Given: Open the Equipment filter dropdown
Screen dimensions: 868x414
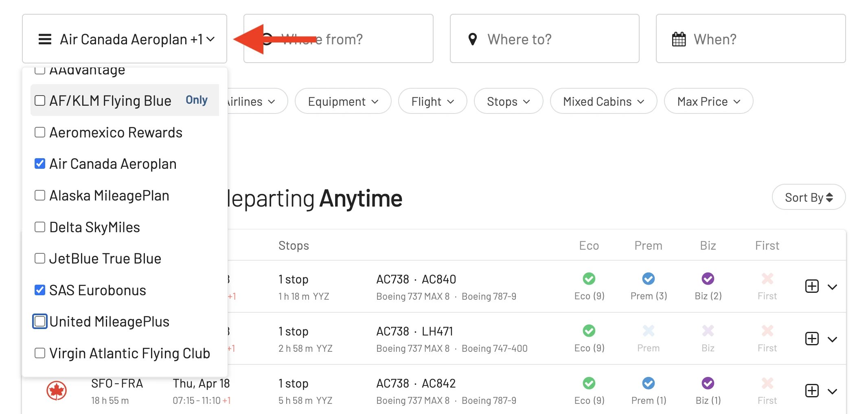Looking at the screenshot, I should coord(343,101).
